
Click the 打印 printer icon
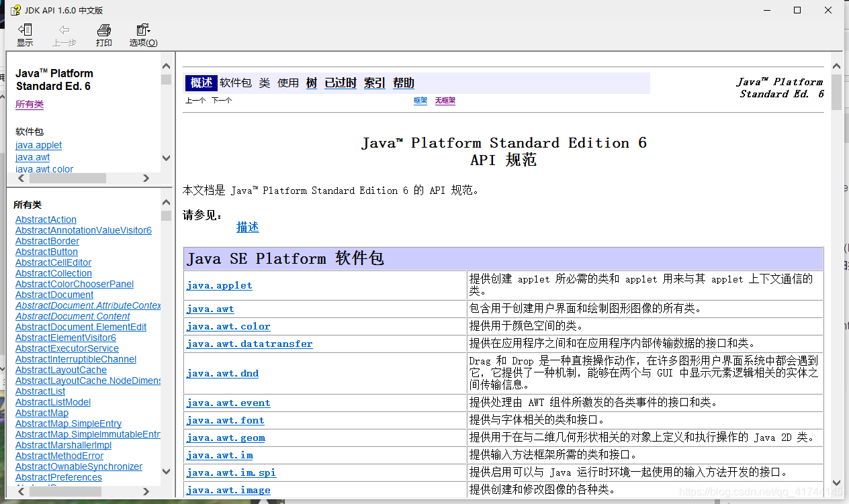104,30
